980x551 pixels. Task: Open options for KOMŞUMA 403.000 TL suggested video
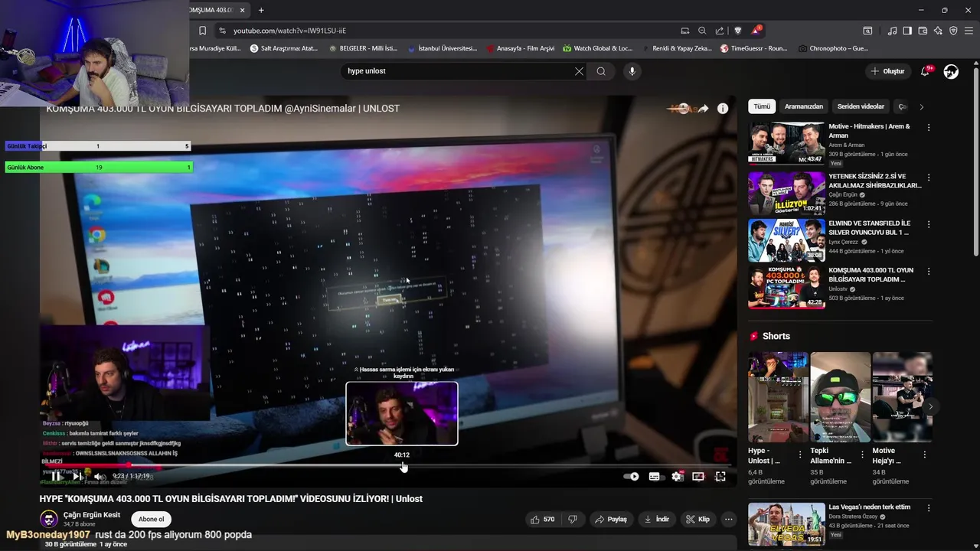[x=929, y=272]
